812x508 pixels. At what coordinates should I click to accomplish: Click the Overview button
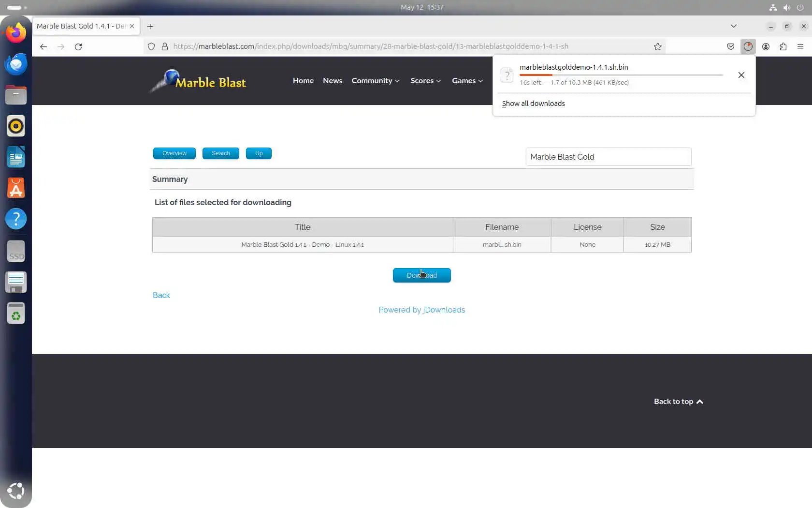[x=174, y=153]
